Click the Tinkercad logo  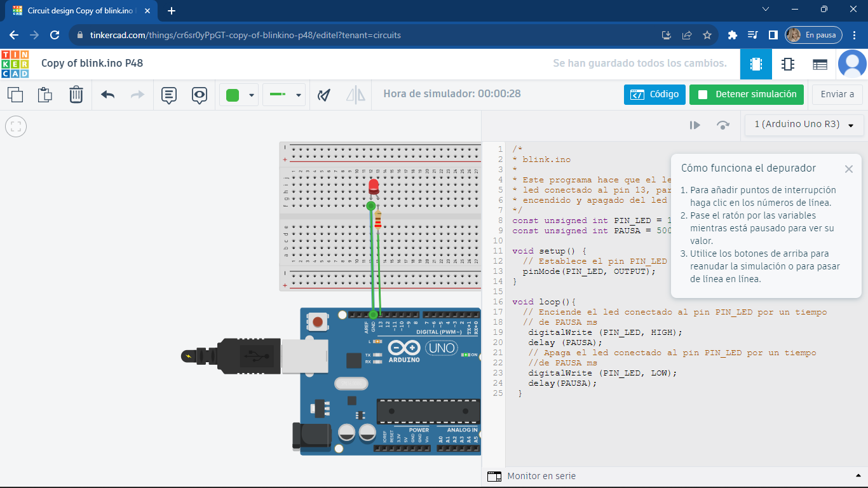coord(15,64)
